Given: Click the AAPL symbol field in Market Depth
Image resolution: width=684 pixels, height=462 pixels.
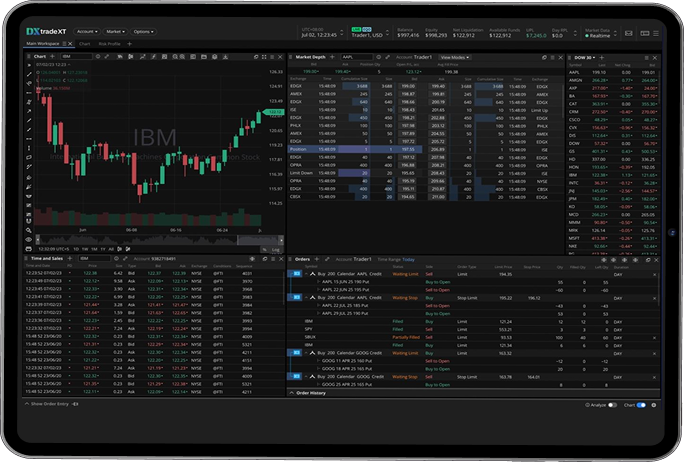Looking at the screenshot, I should (x=357, y=57).
